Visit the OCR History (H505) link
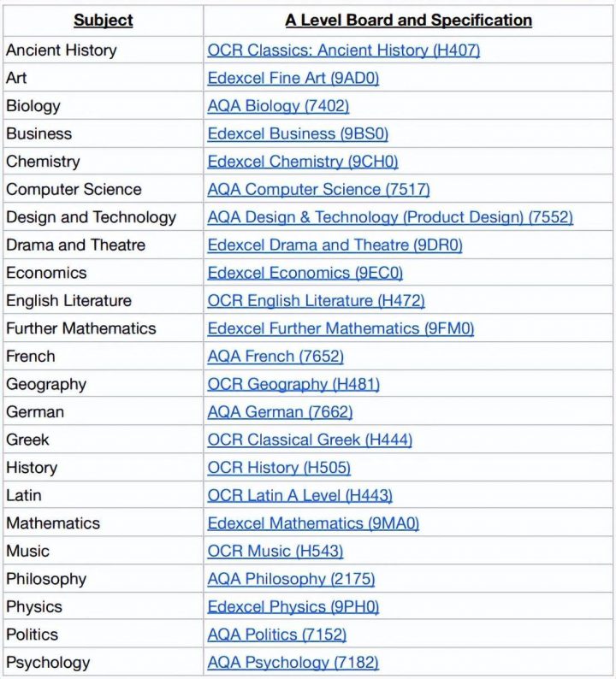This screenshot has height=679, width=616. [x=279, y=468]
